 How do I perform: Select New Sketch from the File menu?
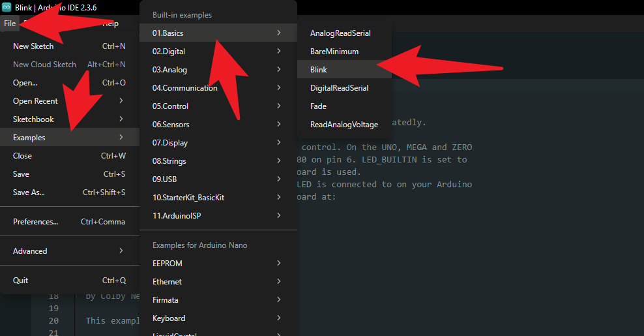pyautogui.click(x=69, y=46)
